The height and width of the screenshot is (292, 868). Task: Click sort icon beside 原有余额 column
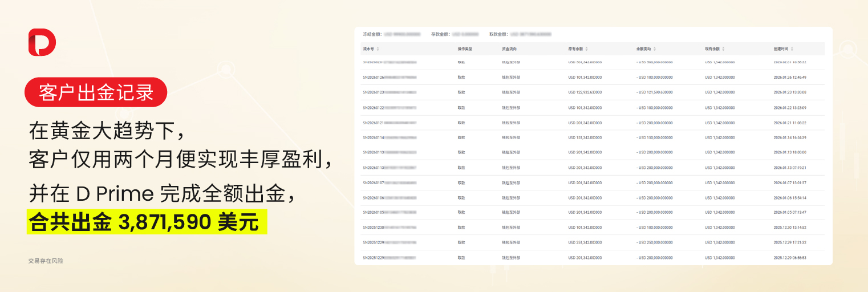click(586, 49)
